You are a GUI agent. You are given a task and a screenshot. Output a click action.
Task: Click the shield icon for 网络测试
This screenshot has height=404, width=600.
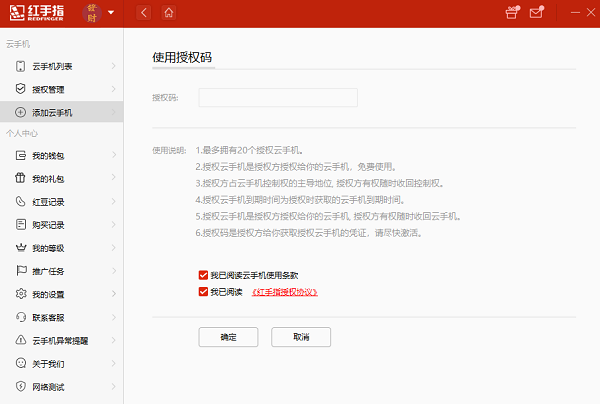click(x=21, y=386)
